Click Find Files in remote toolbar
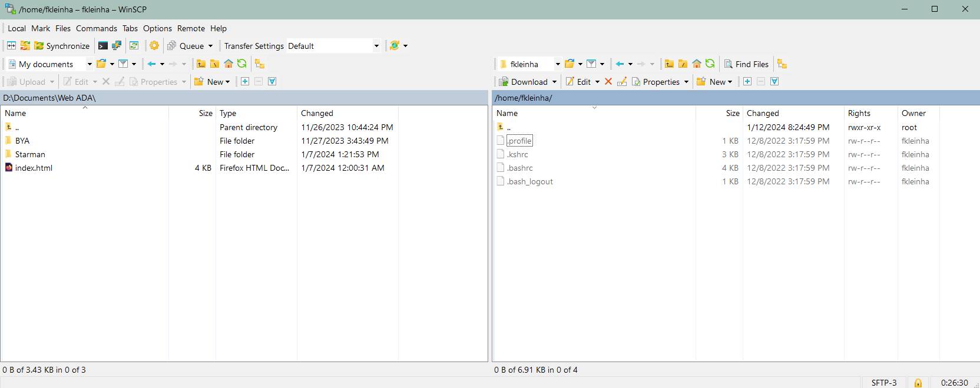The image size is (980, 388). (746, 64)
